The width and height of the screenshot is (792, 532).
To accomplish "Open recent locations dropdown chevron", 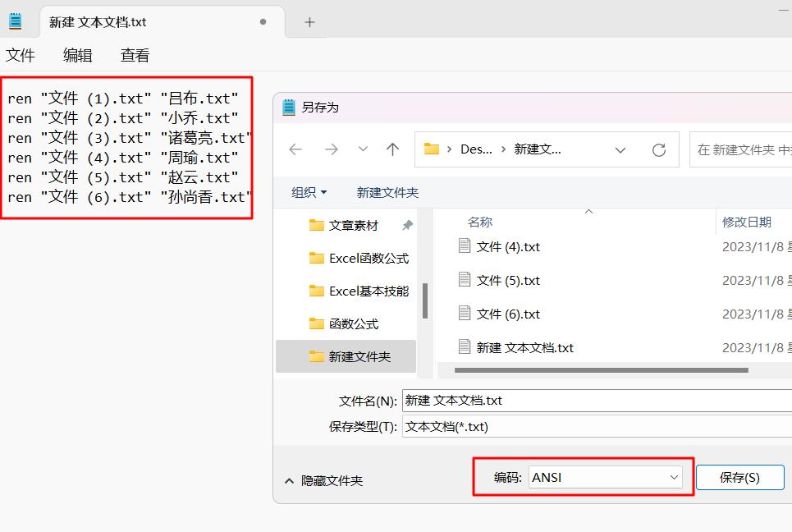I will (363, 149).
